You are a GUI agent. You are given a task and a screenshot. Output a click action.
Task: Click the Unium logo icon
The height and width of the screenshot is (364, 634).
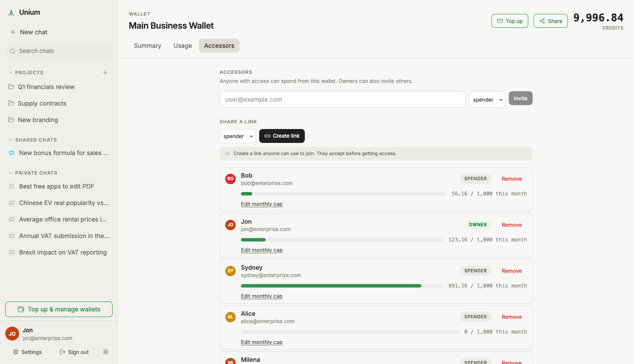(11, 13)
